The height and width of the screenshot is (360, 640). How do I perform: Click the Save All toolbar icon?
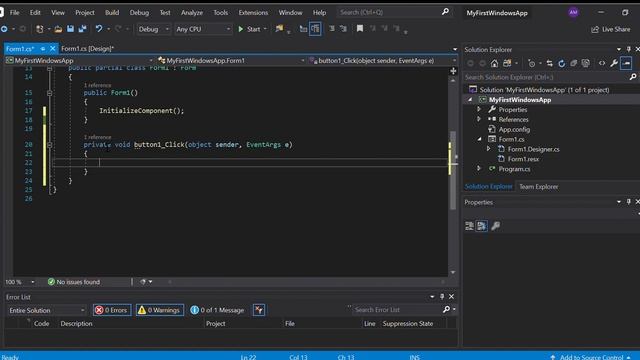pyautogui.click(x=82, y=29)
